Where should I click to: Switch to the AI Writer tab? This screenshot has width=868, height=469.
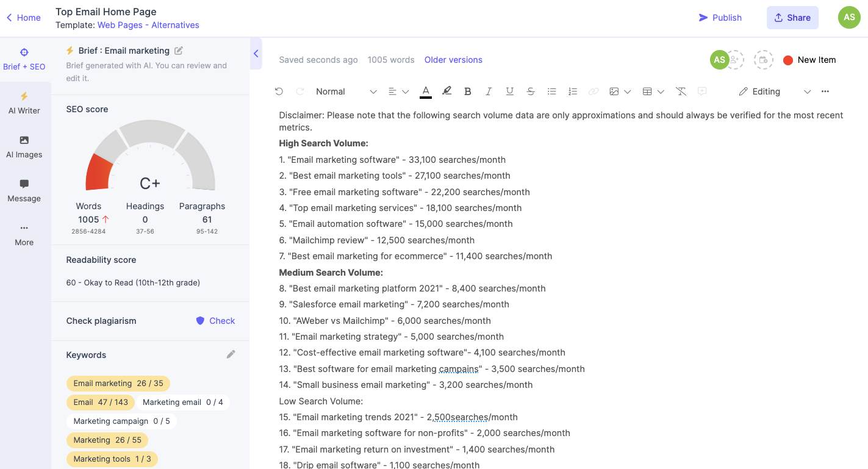pos(24,103)
